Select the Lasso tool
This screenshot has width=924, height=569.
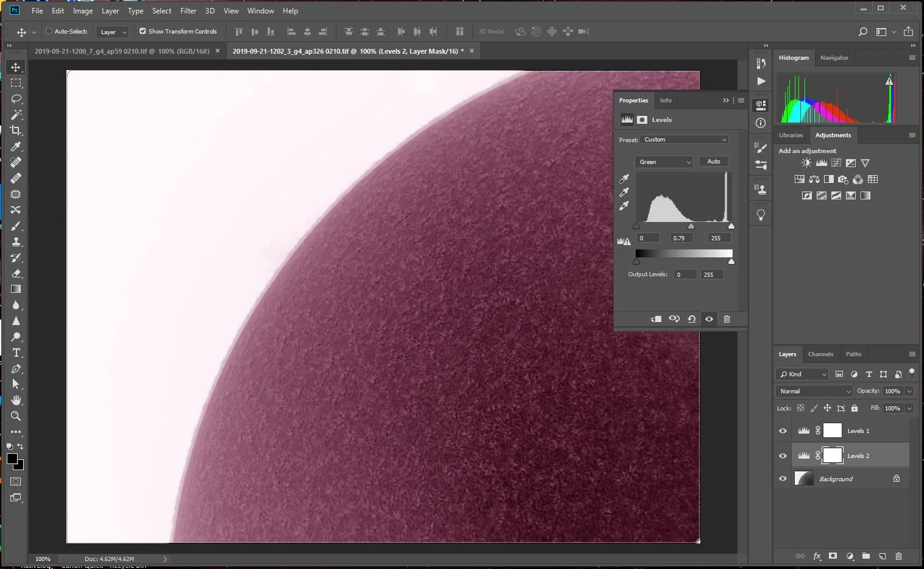pos(16,99)
